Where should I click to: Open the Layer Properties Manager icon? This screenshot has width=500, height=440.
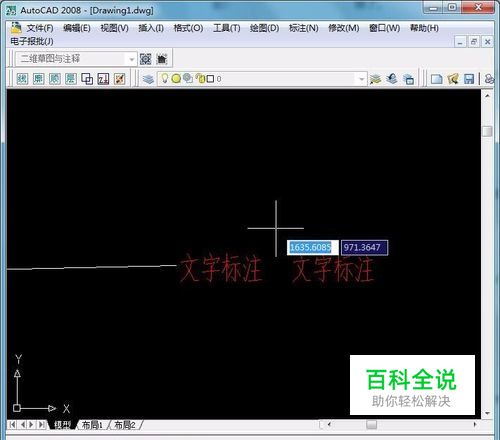148,79
